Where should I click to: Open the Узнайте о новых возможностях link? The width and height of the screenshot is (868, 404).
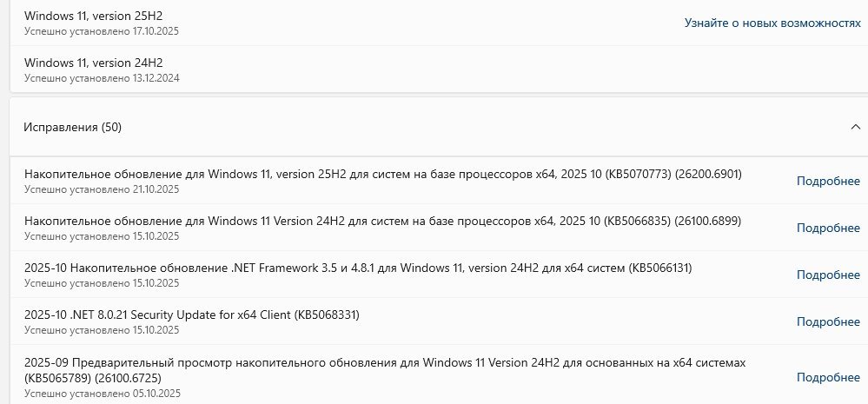pyautogui.click(x=772, y=23)
